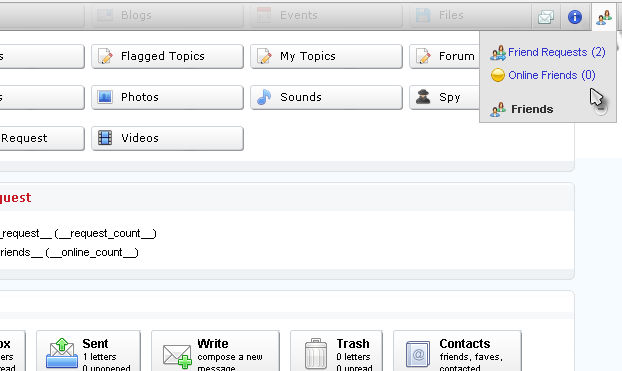The width and height of the screenshot is (622, 371).
Task: Click the Friend Requests people icon
Action: click(x=498, y=52)
